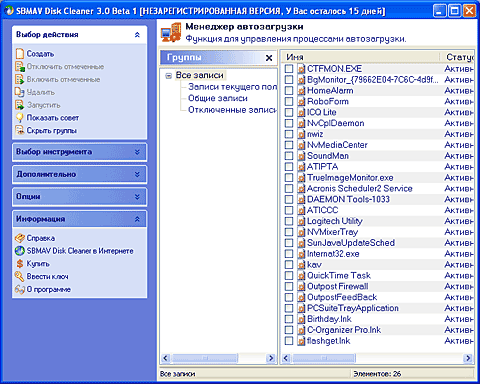Click the RoboForm entry icon
Screen dimensions: 480x384
(301, 102)
